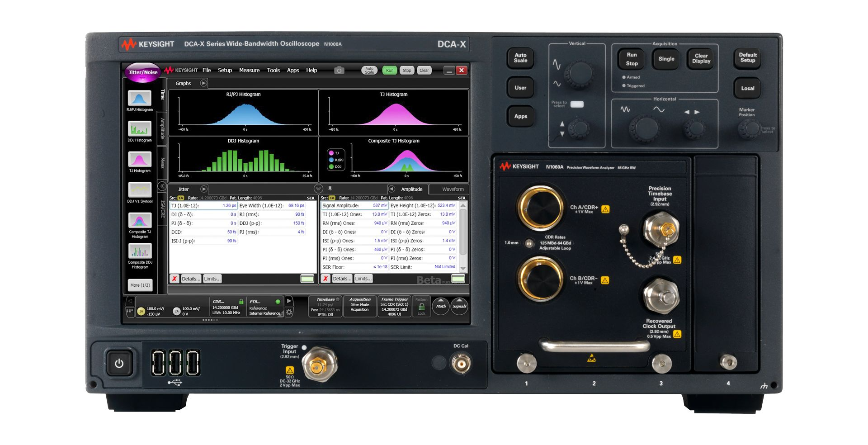Select the Signal Amplitude result row
The width and height of the screenshot is (868, 445).
coord(355,205)
